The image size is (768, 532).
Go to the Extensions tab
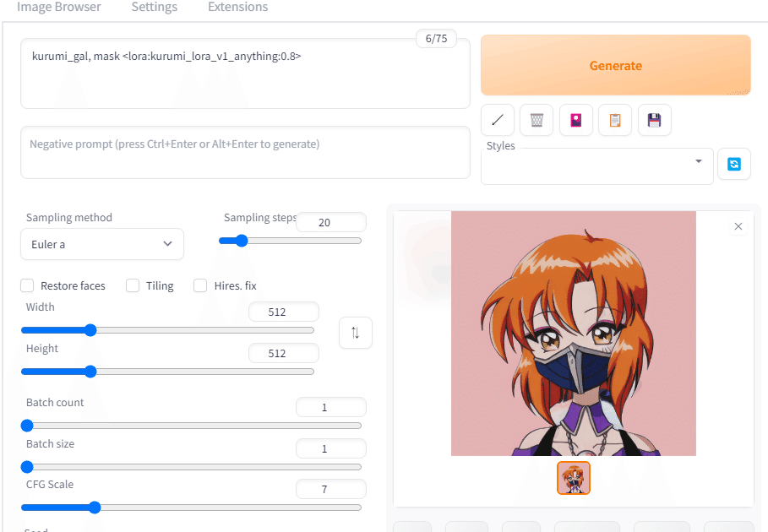coord(238,7)
